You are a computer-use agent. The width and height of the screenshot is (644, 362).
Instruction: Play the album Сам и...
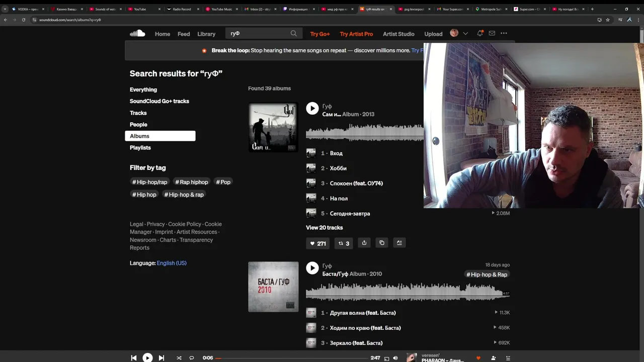click(x=312, y=109)
